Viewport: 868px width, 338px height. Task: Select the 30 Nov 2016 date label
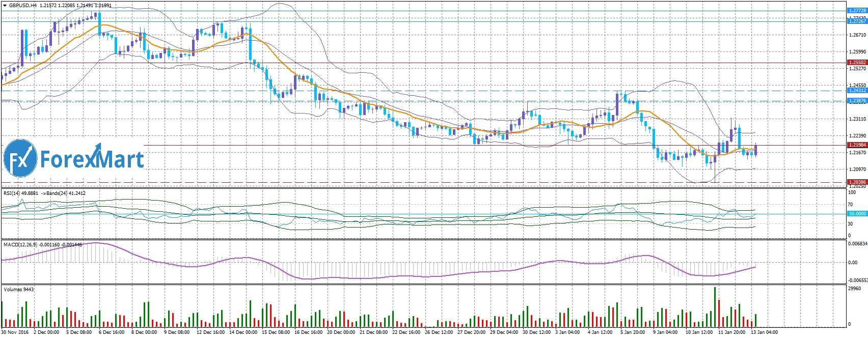pyautogui.click(x=15, y=332)
